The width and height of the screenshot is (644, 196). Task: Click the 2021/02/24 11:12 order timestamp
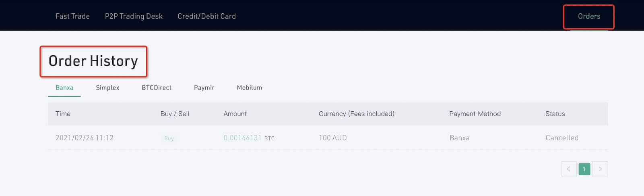click(85, 138)
